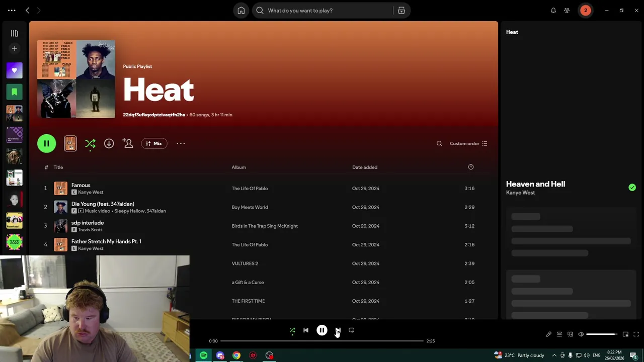Search within the playlist
644x362 pixels.
pyautogui.click(x=439, y=144)
